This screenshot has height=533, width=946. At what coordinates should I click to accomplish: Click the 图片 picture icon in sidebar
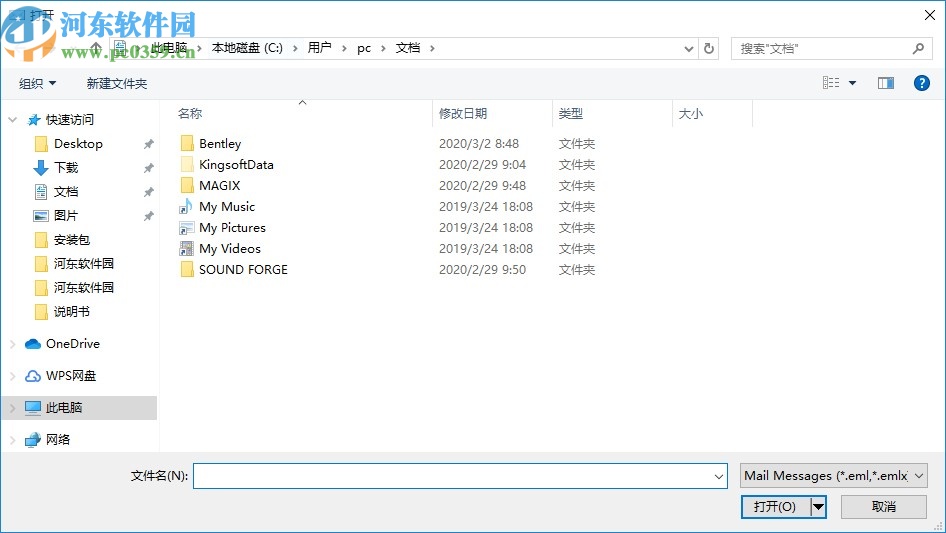pos(40,215)
